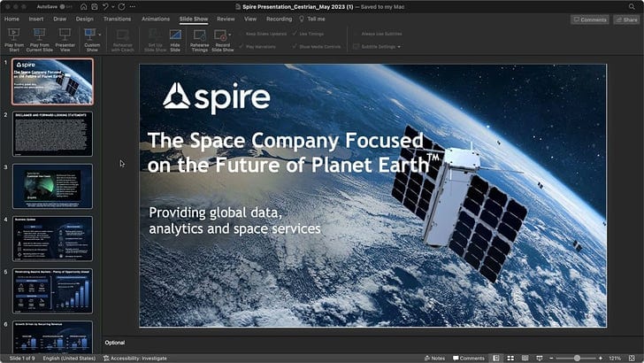Click the Custom Show icon
Image resolution: width=644 pixels, height=363 pixels.
(x=90, y=35)
